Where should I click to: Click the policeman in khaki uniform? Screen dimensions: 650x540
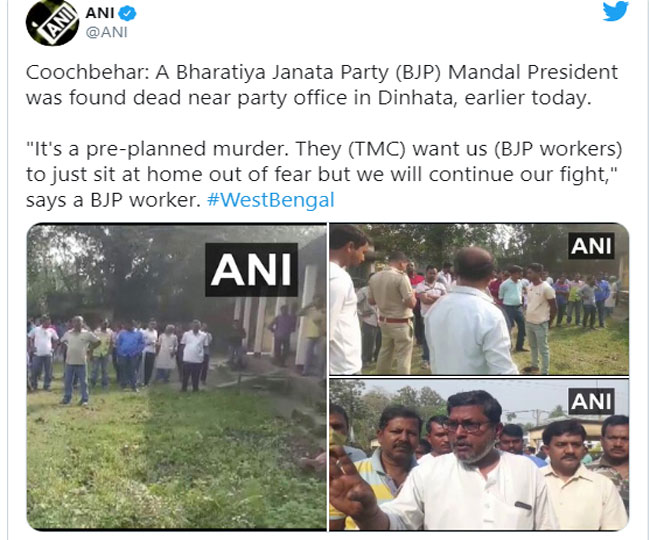[x=393, y=312]
